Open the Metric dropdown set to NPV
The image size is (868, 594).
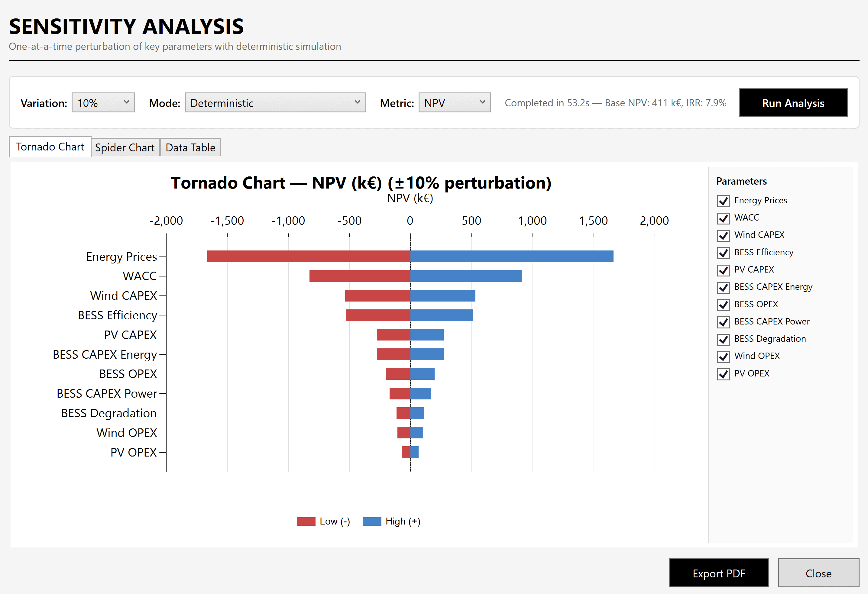pyautogui.click(x=454, y=102)
